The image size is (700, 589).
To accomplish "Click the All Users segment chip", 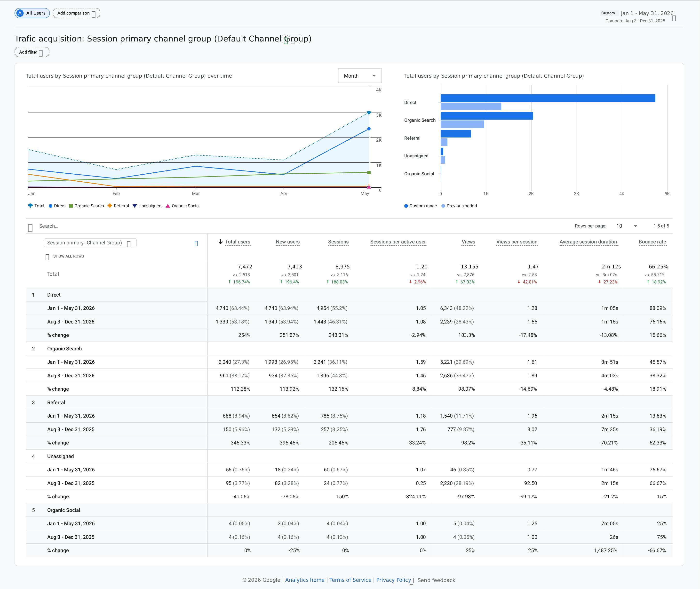I will coord(32,13).
